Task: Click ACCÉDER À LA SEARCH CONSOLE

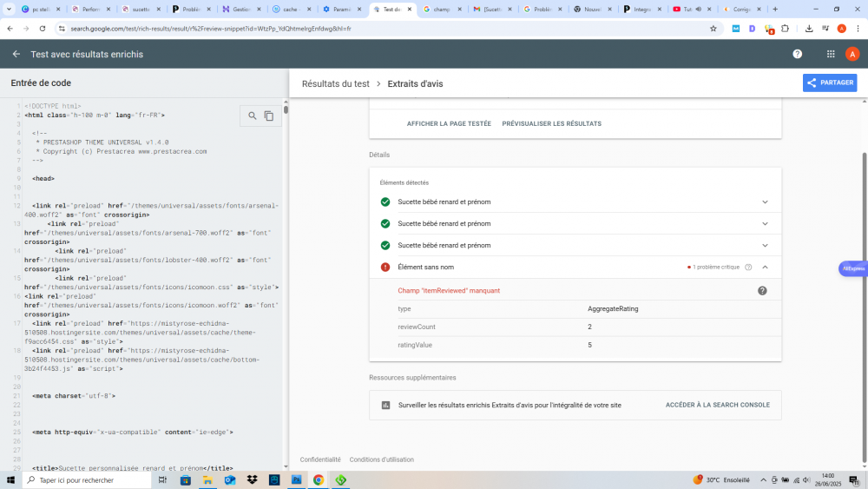Action: [x=718, y=405]
